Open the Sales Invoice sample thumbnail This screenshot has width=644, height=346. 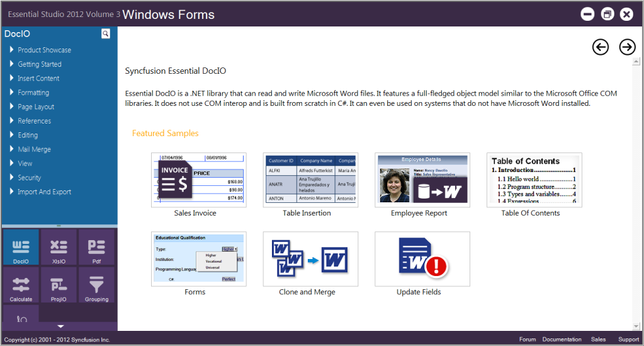(x=199, y=180)
